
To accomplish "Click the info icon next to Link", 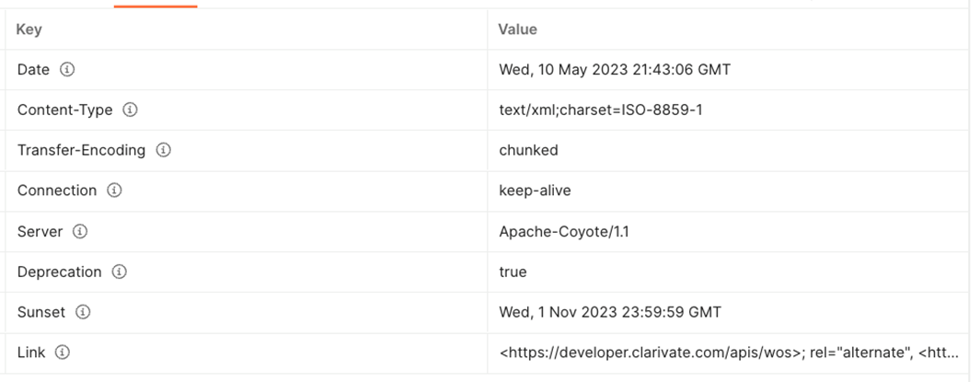I will pyautogui.click(x=62, y=353).
